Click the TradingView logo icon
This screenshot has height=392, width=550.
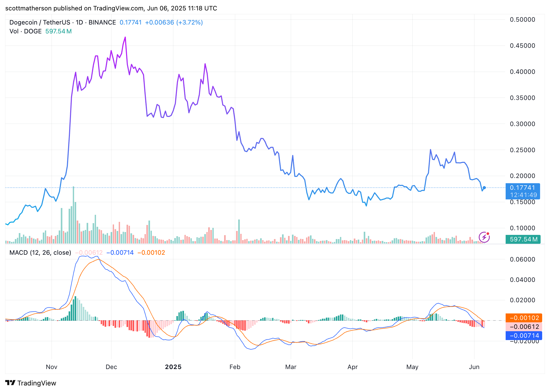[10, 383]
